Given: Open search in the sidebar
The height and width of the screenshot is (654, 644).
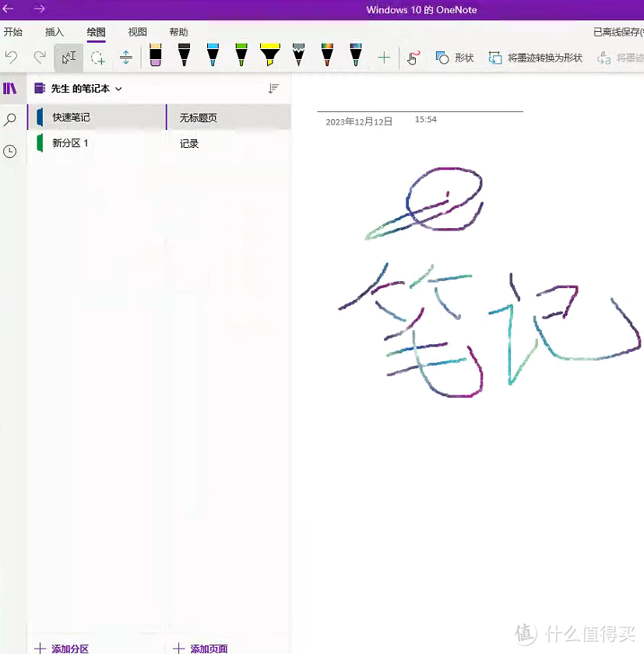Looking at the screenshot, I should pyautogui.click(x=9, y=120).
